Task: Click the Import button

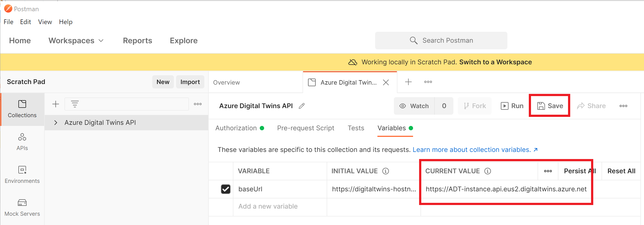Action: tap(190, 82)
